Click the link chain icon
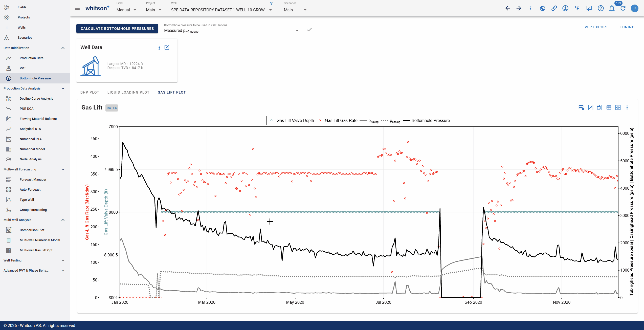Viewport: 644px width, 330px height. [554, 8]
